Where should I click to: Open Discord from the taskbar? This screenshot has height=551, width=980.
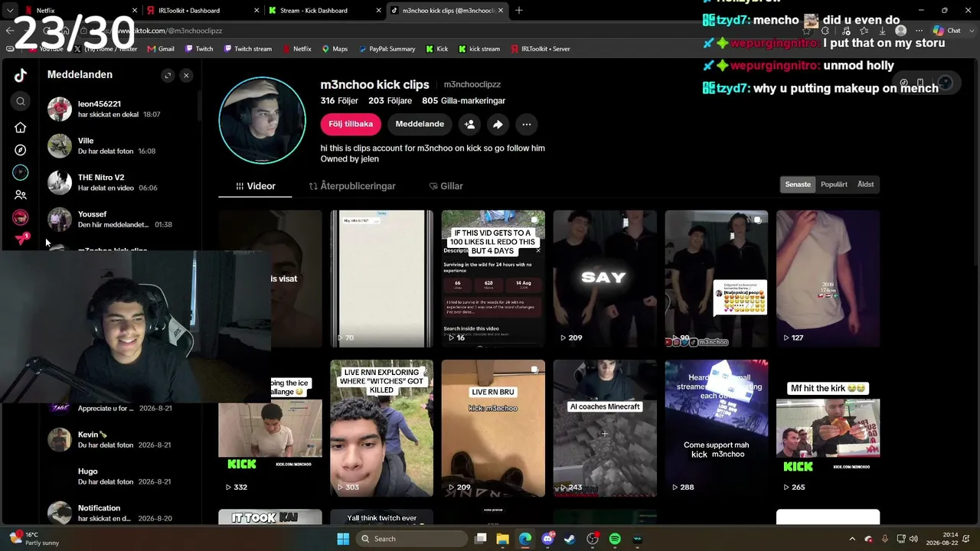click(x=547, y=539)
